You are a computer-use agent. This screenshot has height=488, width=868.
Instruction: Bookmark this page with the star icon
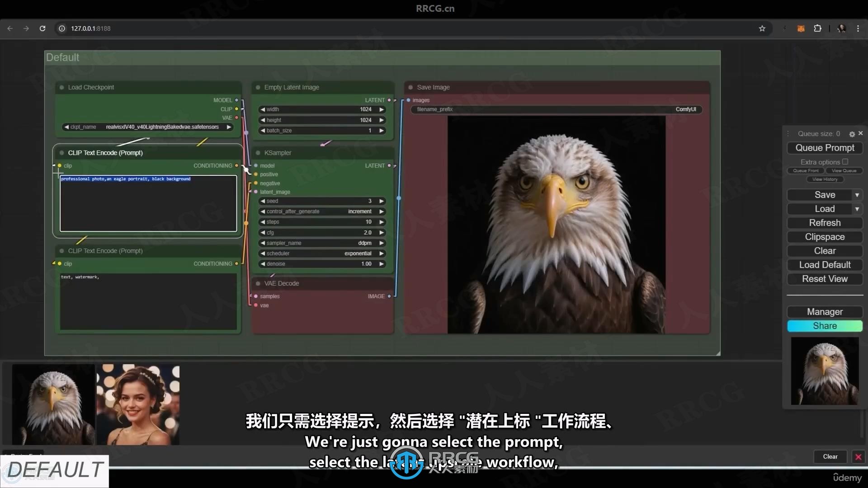[x=762, y=28]
